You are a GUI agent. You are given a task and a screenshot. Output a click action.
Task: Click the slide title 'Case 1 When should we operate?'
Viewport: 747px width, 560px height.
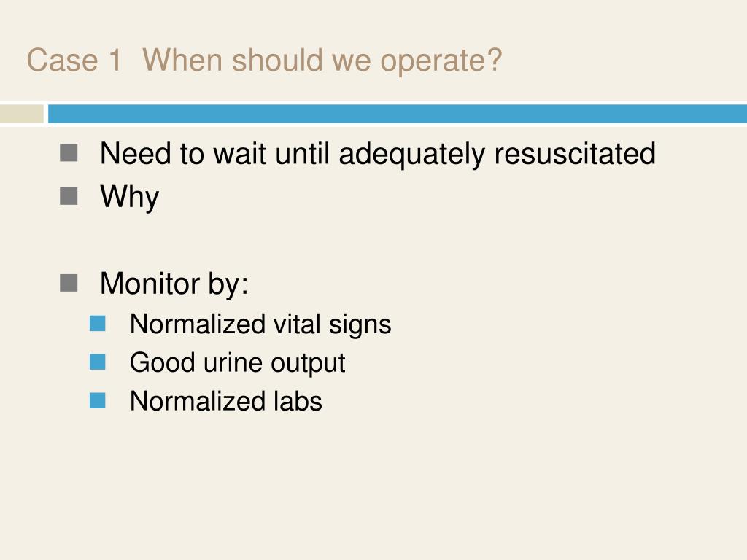pyautogui.click(x=264, y=61)
